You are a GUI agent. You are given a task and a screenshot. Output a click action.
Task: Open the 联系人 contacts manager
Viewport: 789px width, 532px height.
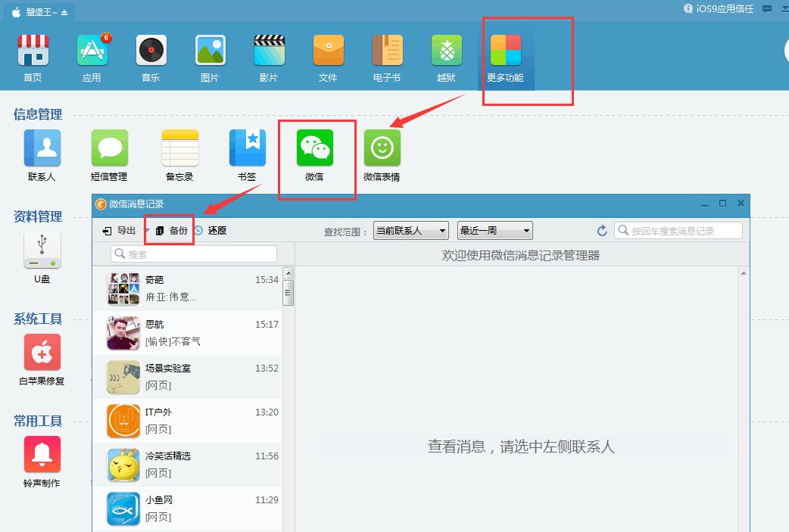pos(42,155)
